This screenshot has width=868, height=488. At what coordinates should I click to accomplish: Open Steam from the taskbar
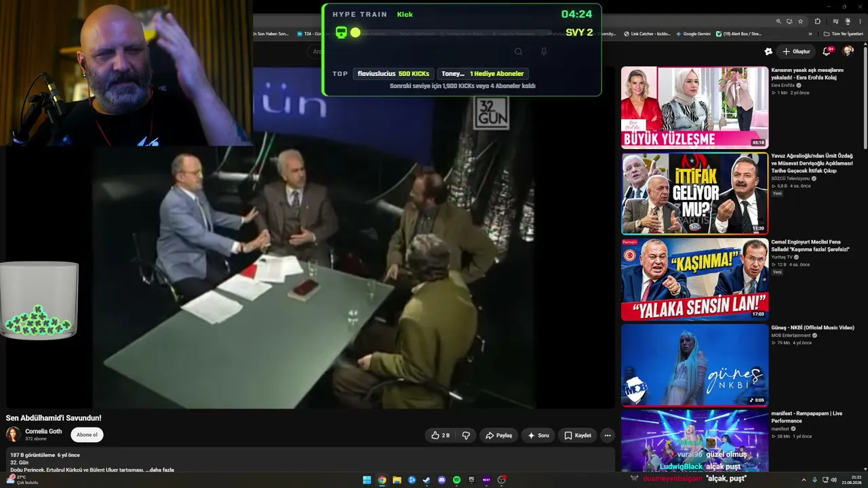pyautogui.click(x=427, y=480)
